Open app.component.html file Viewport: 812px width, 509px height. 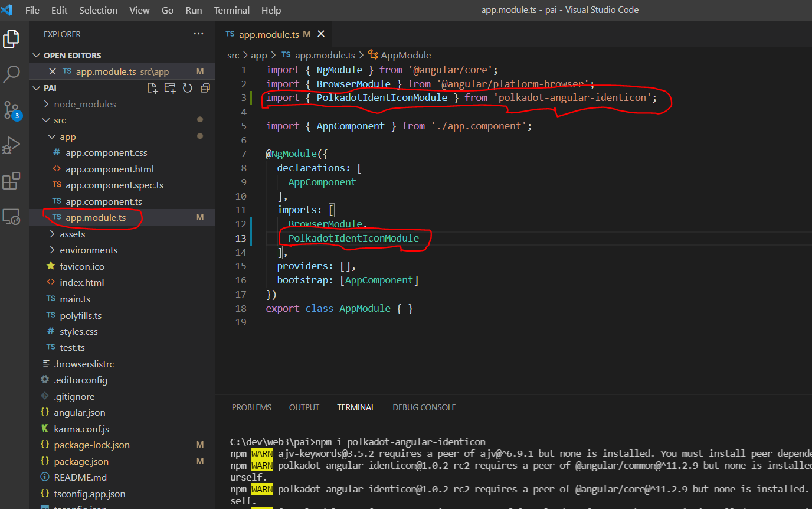click(x=110, y=169)
